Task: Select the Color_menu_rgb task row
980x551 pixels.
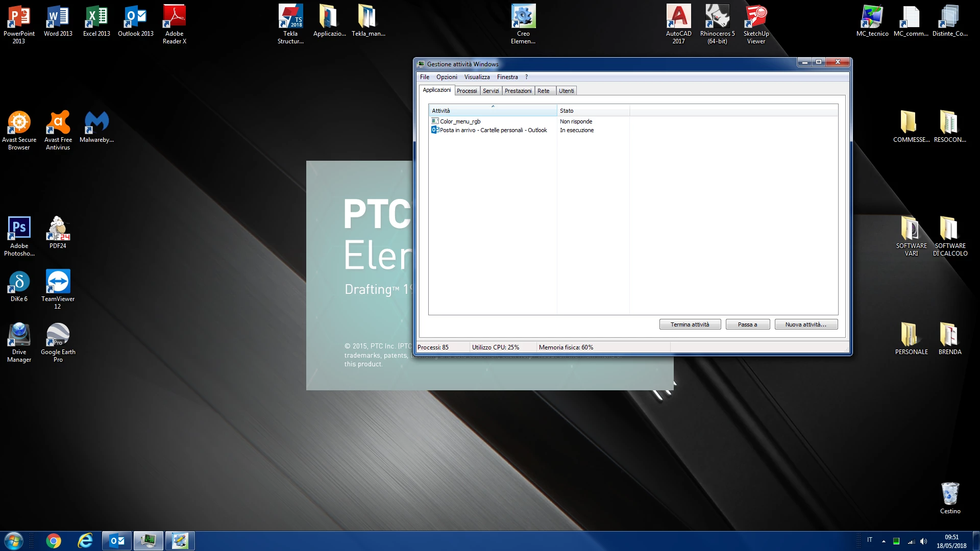Action: pyautogui.click(x=460, y=121)
